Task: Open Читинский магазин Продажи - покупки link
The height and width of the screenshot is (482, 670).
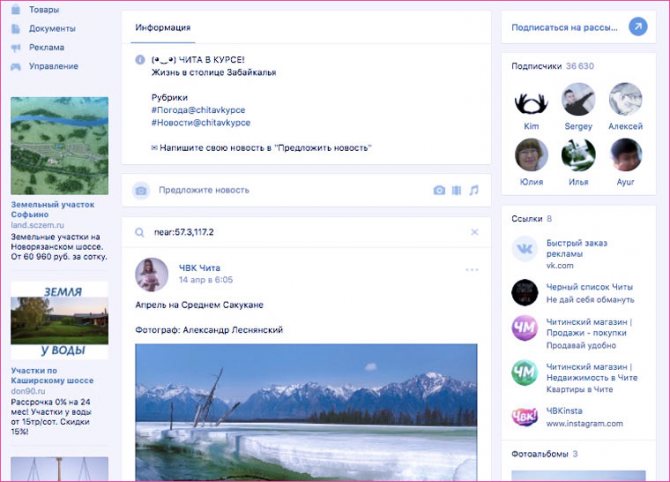Action: tap(589, 327)
